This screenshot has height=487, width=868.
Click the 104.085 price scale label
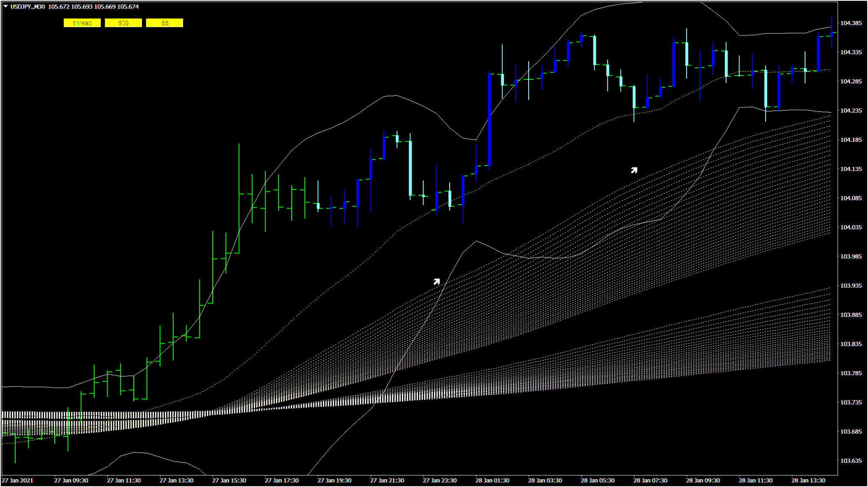click(x=851, y=198)
